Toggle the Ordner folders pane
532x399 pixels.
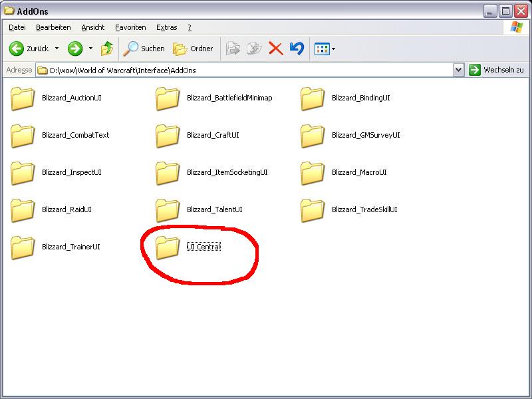point(193,49)
